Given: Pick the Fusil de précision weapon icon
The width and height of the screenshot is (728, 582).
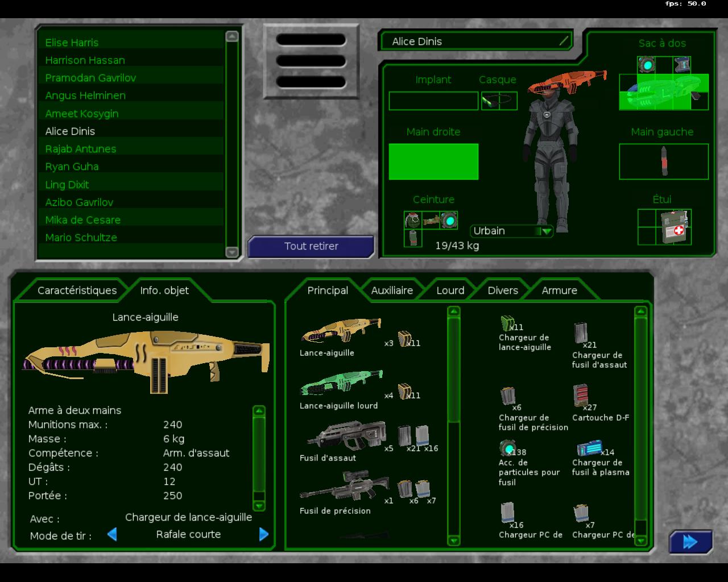Looking at the screenshot, I should pos(345,486).
